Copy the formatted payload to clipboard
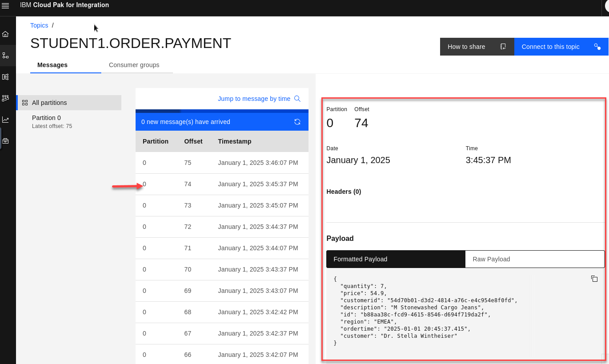609x364 pixels. [594, 279]
